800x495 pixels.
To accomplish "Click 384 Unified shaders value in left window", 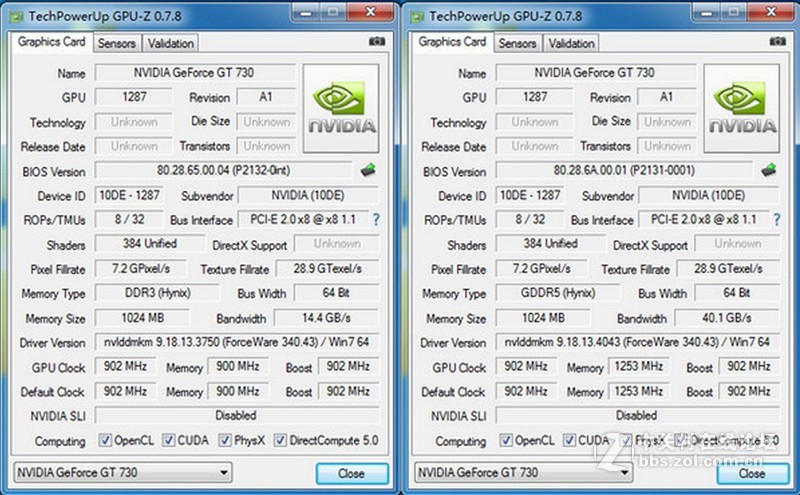I will (150, 244).
